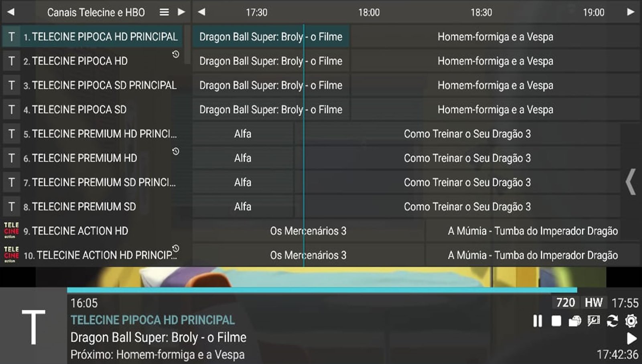The image size is (642, 364).
Task: Select channel 1 TELECINE PIPOCA HD PRINCIPAL
Action: click(93, 37)
